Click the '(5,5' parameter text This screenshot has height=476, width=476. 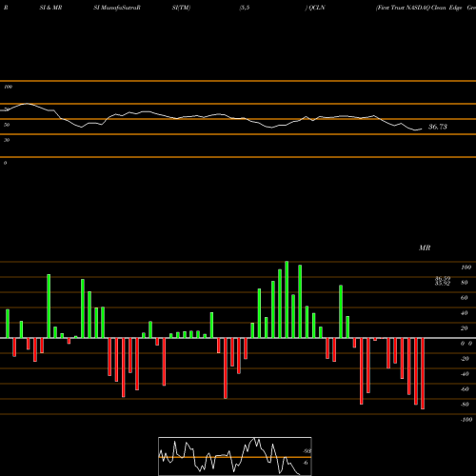[x=245, y=8]
